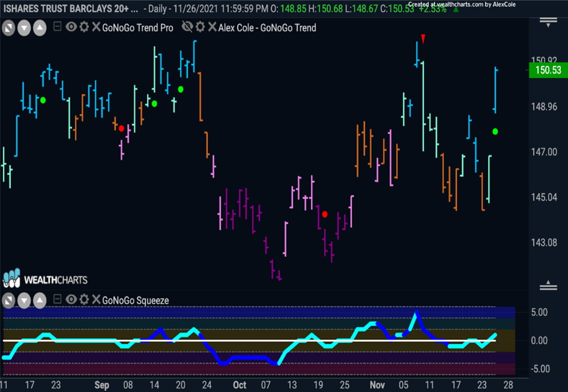This screenshot has width=568, height=392.
Task: Select the GoNoGo Squeeze label
Action: 136,300
